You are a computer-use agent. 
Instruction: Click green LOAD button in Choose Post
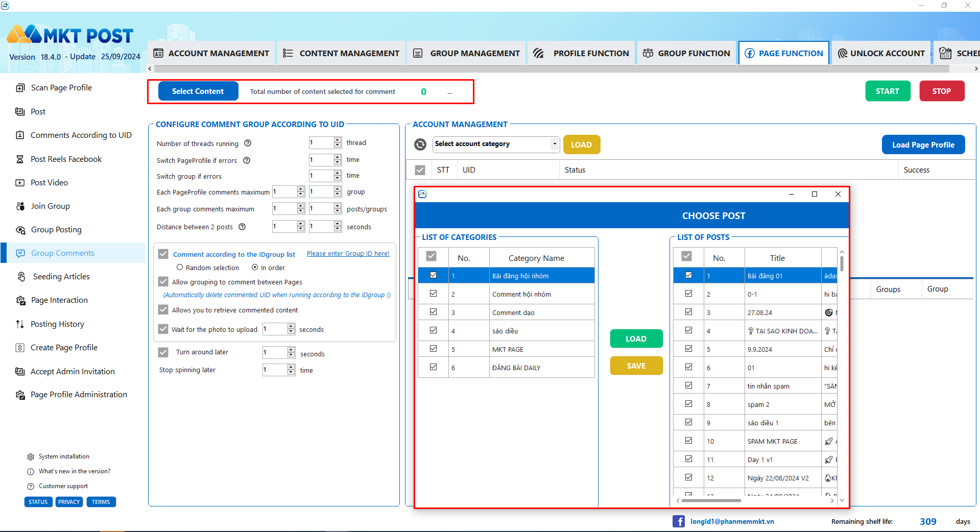click(x=636, y=338)
